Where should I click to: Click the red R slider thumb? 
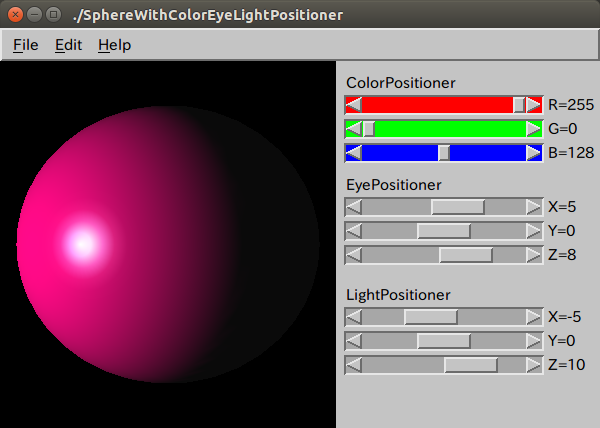pos(519,105)
